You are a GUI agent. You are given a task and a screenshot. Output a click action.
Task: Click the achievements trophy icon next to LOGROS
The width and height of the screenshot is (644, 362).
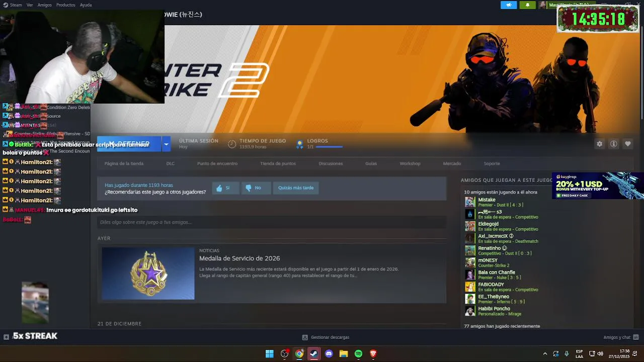pos(300,144)
